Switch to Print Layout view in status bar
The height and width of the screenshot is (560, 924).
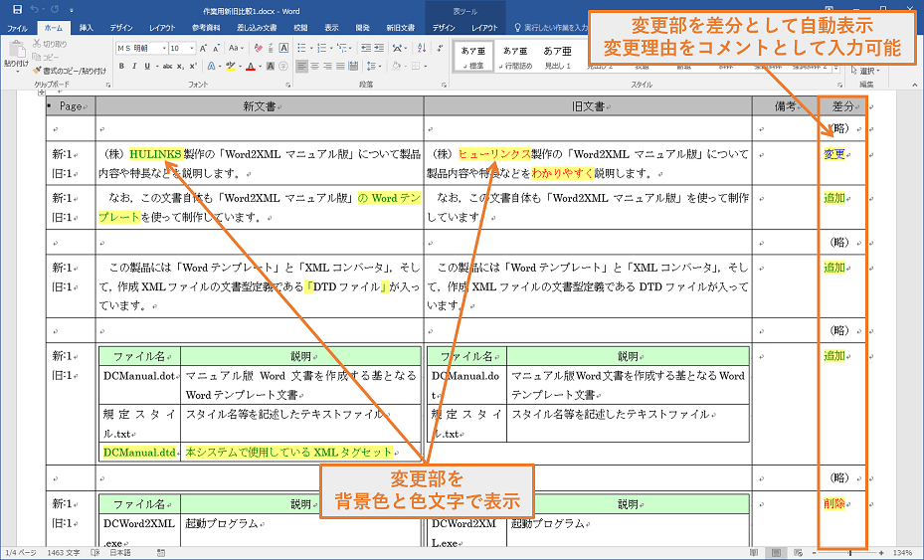coord(776,553)
